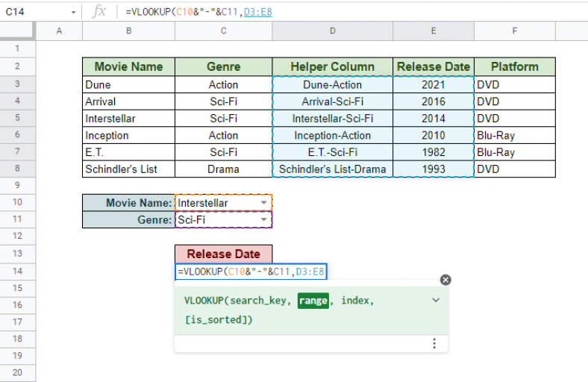Click the Dune-Action helper cell
The height and width of the screenshot is (382, 588).
click(333, 85)
